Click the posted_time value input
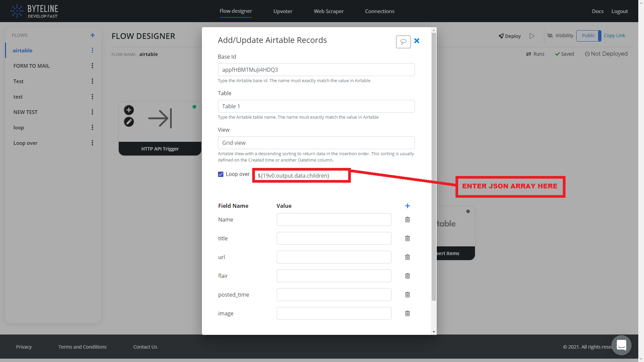Image resolution: width=644 pixels, height=362 pixels. point(334,295)
